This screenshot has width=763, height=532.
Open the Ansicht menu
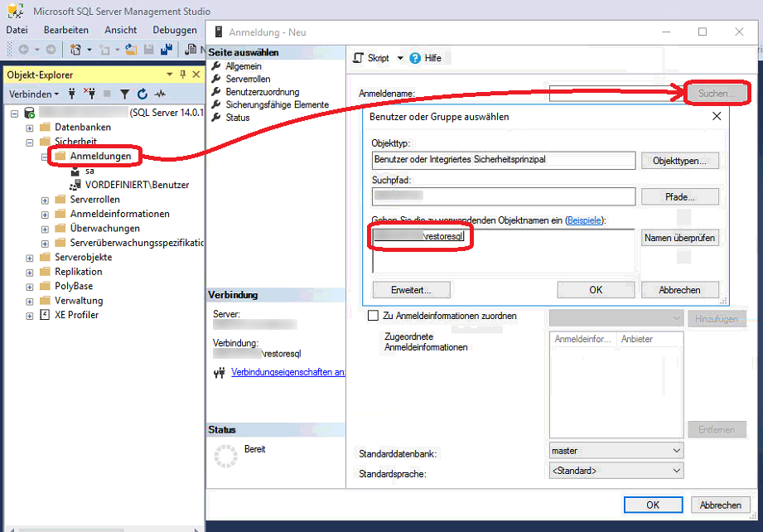pos(120,30)
